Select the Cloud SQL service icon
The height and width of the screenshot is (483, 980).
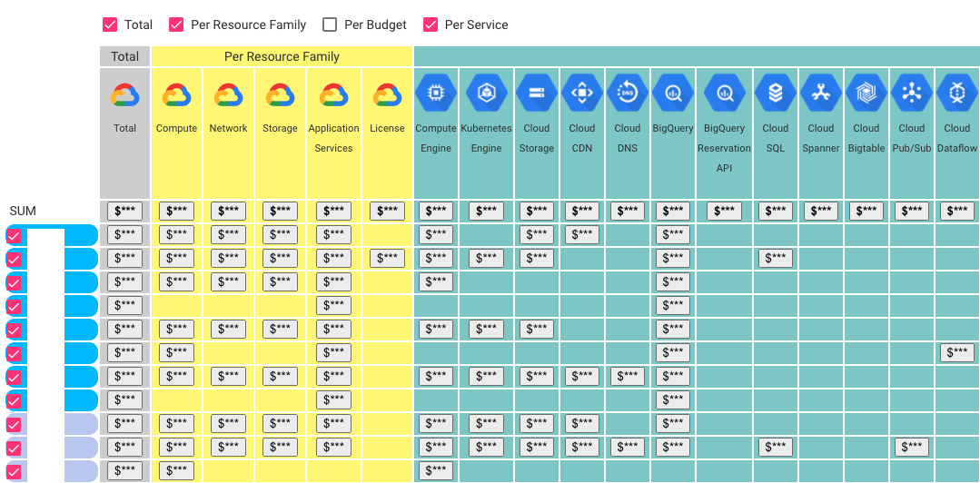coord(775,93)
